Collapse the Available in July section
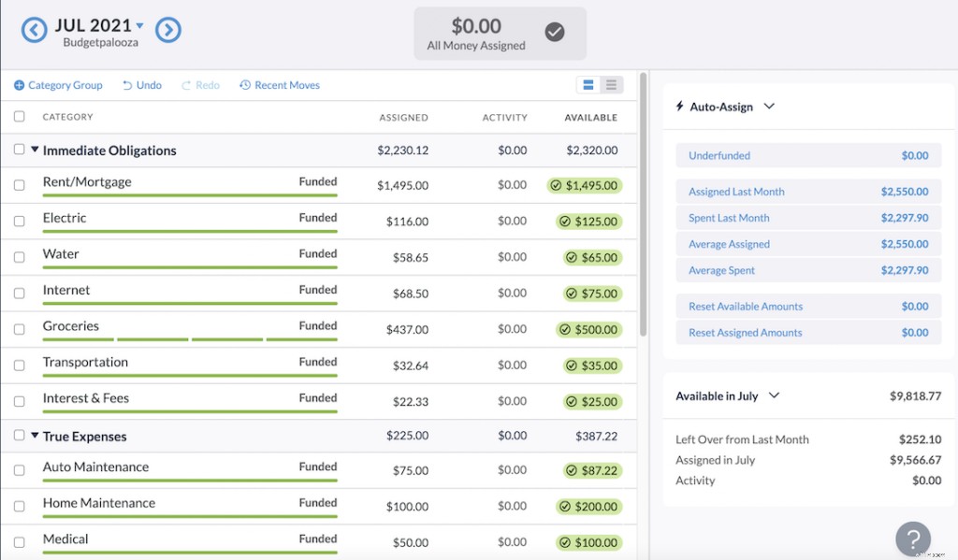958x560 pixels. tap(775, 395)
